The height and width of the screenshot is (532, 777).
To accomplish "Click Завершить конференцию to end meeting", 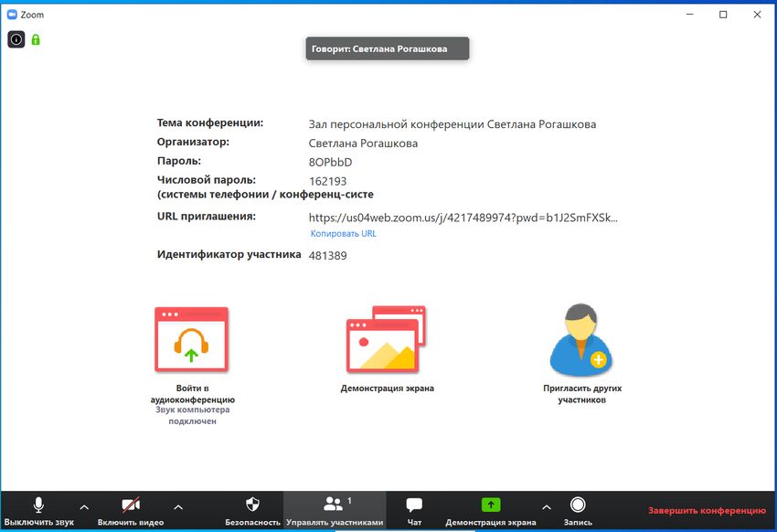I will pos(707,511).
